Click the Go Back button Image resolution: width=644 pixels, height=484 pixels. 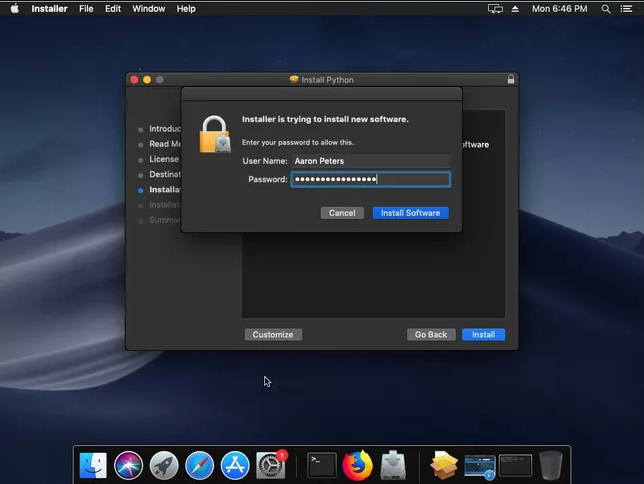(x=431, y=334)
